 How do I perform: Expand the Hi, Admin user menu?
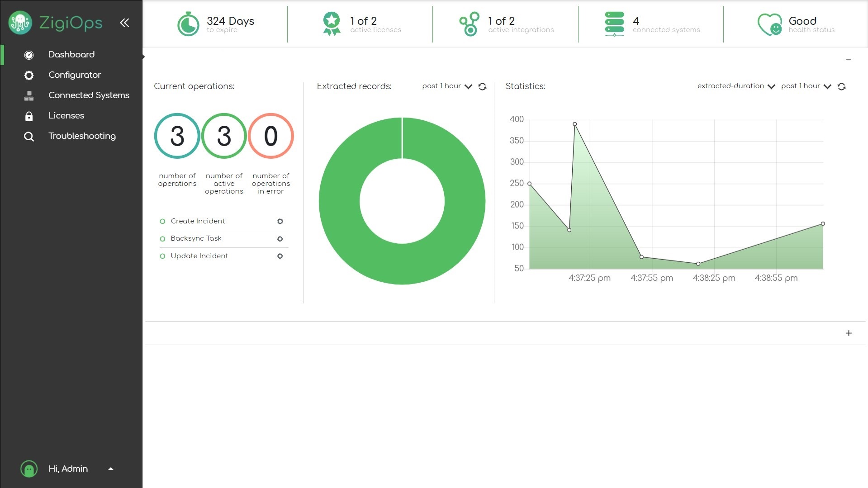(x=110, y=469)
